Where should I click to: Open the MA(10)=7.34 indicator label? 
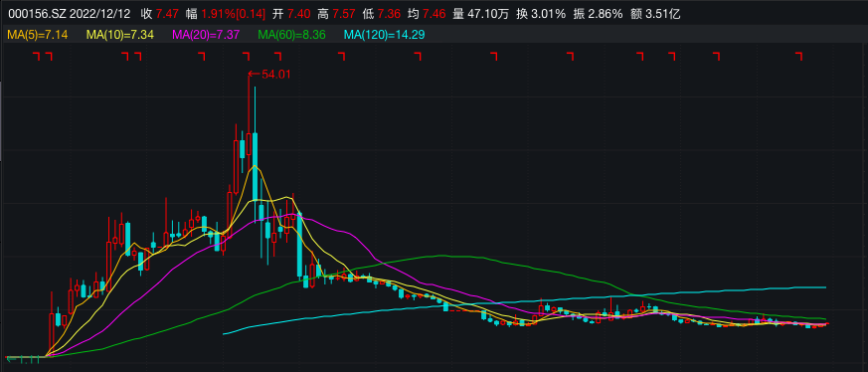[120, 36]
